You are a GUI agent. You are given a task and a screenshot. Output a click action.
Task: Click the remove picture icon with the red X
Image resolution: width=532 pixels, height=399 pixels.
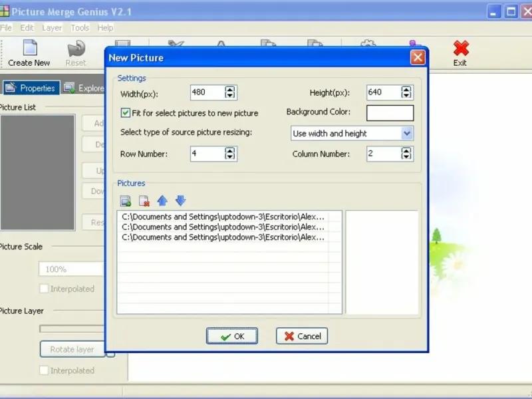click(144, 201)
